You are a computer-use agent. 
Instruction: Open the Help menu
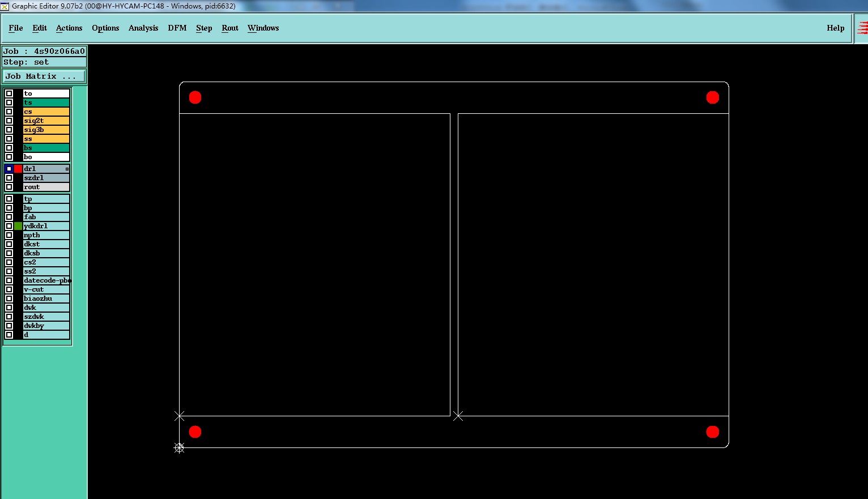point(836,28)
